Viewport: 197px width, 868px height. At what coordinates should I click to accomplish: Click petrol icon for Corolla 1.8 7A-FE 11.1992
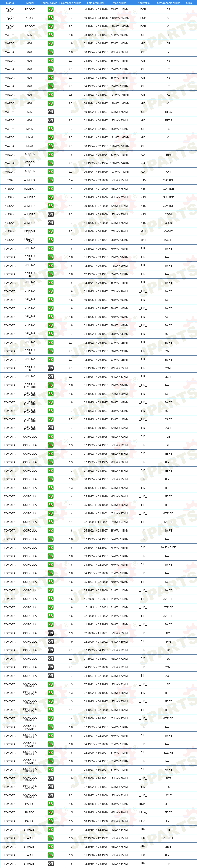[x=50, y=624]
